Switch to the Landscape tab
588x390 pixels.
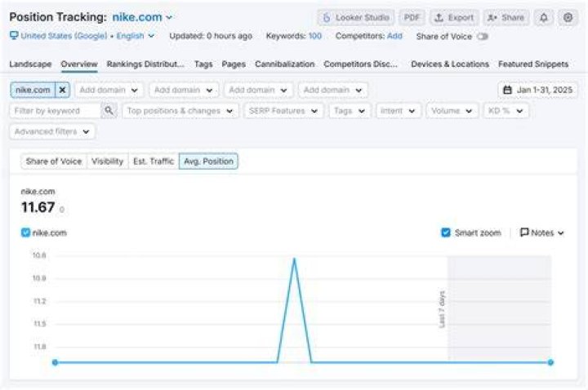[x=30, y=64]
